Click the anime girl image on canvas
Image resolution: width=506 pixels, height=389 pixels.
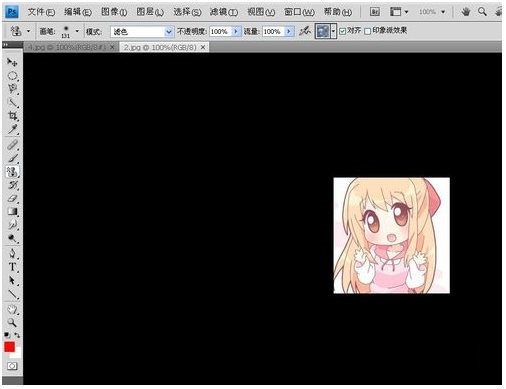click(x=392, y=235)
